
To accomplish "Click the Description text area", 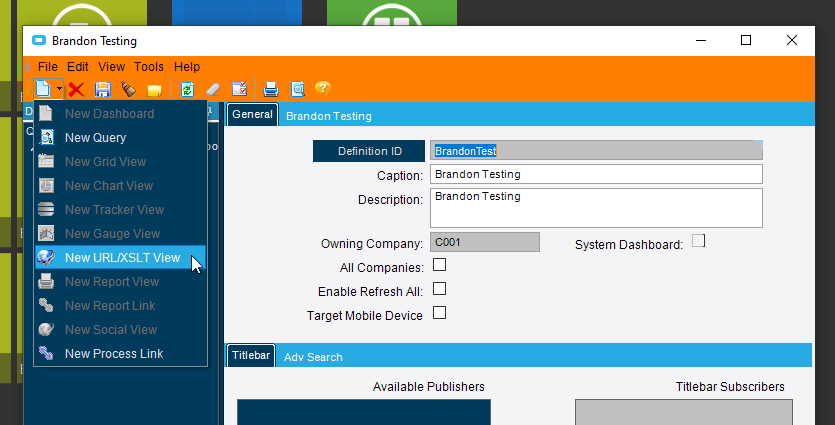I will 596,208.
